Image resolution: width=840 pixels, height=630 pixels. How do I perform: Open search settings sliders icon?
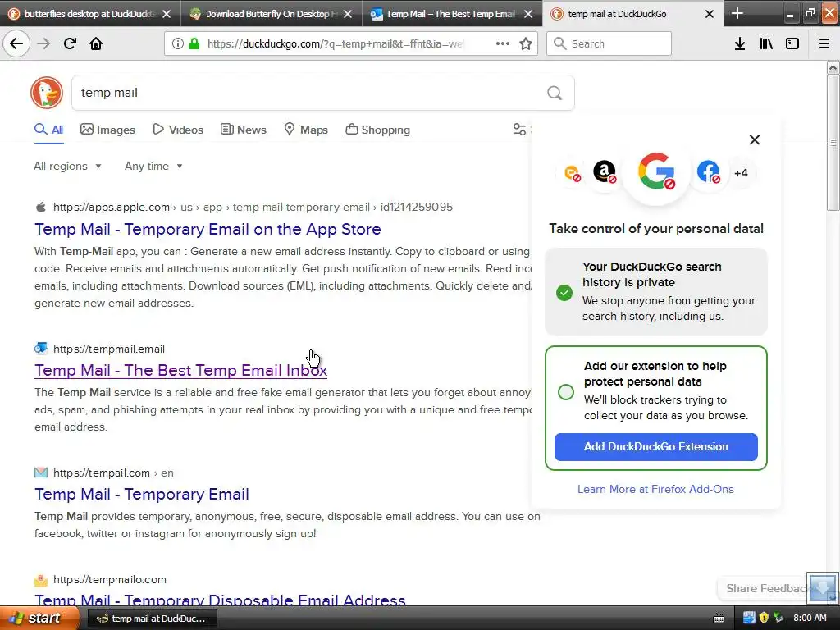point(519,129)
